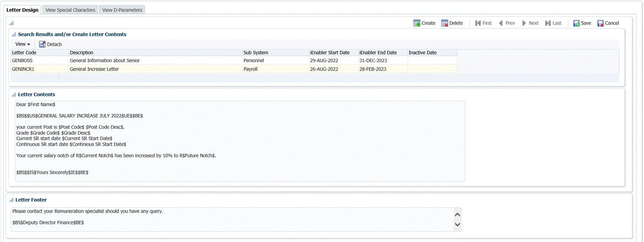The width and height of the screenshot is (644, 242).
Task: Collapse the Letter Footer section
Action: [11, 200]
